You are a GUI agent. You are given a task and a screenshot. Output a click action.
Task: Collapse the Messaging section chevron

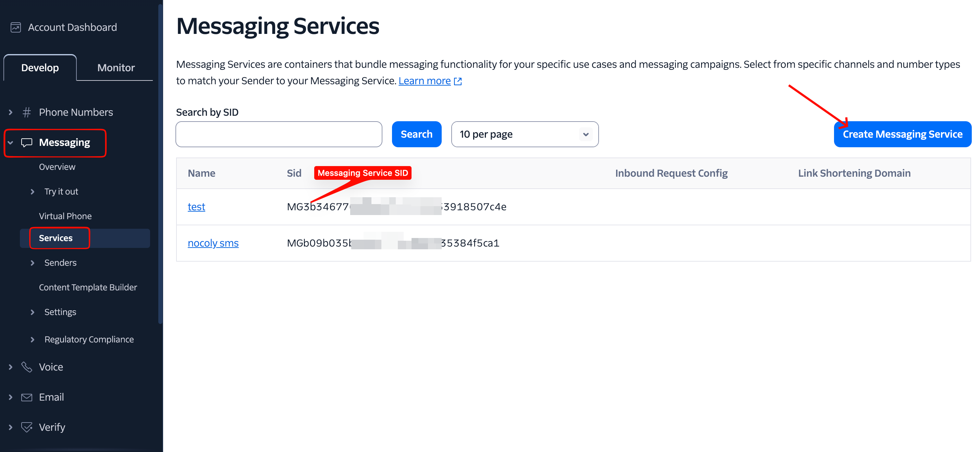click(x=11, y=142)
